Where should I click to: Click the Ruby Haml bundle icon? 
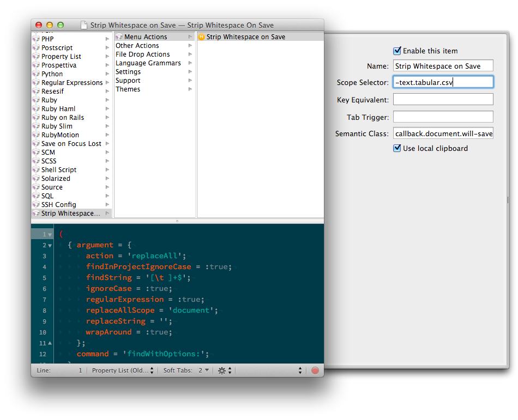pos(36,109)
